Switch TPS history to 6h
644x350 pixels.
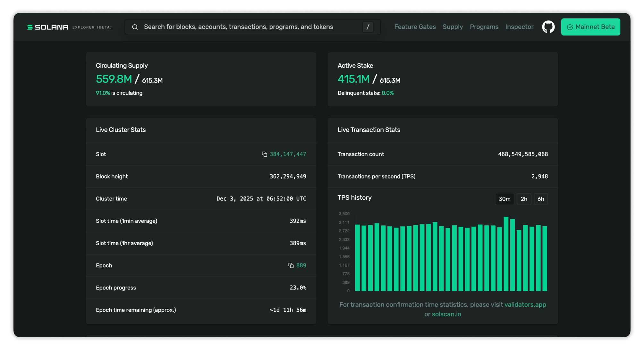click(x=540, y=199)
